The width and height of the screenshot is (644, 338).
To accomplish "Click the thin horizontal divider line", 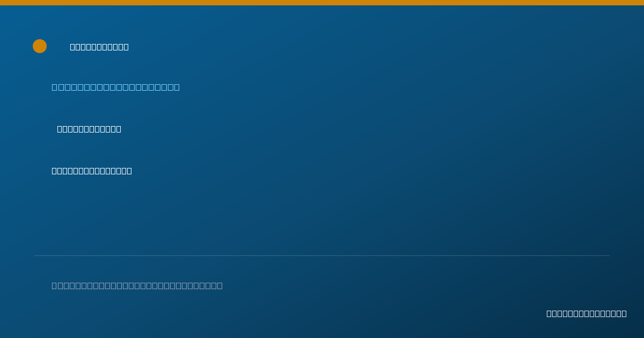I will pos(322,255).
